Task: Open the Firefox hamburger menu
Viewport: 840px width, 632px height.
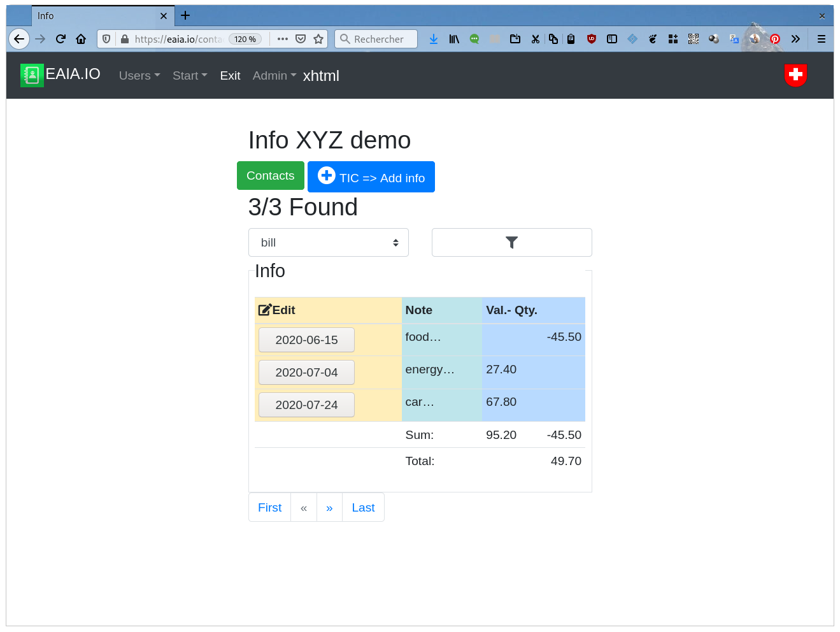Action: pyautogui.click(x=822, y=39)
